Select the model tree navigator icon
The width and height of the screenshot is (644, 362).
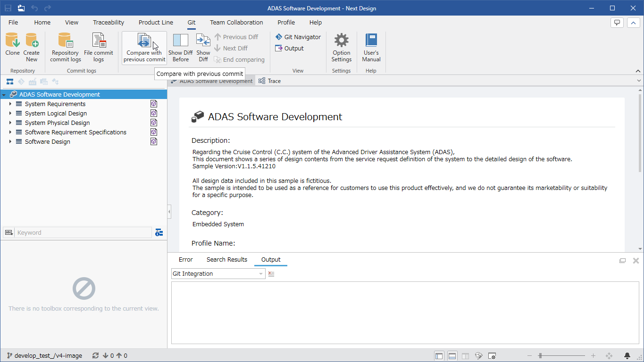9,82
